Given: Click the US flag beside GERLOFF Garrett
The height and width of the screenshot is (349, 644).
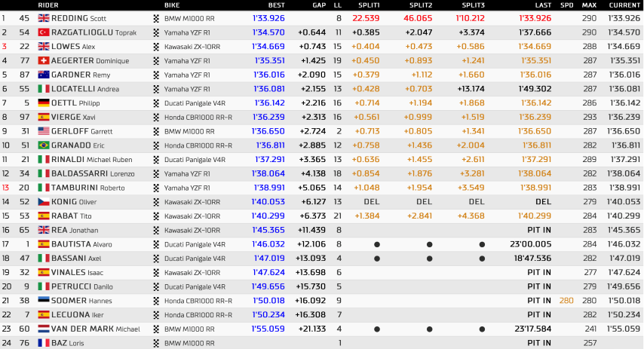Looking at the screenshot, I should click(44, 131).
